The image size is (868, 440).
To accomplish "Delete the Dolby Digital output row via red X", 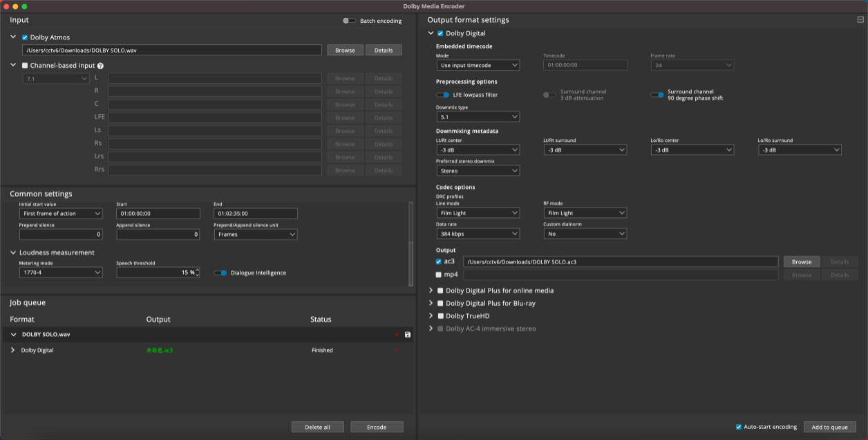I will (x=397, y=351).
